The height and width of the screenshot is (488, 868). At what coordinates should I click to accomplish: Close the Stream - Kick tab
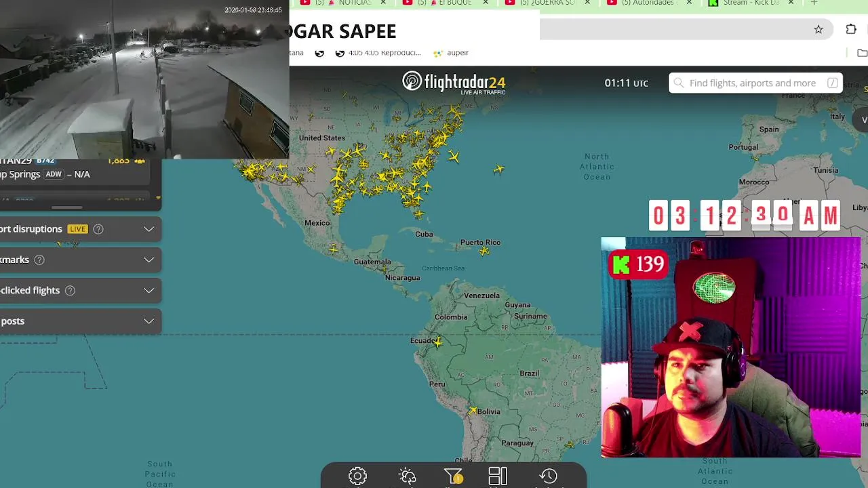791,3
